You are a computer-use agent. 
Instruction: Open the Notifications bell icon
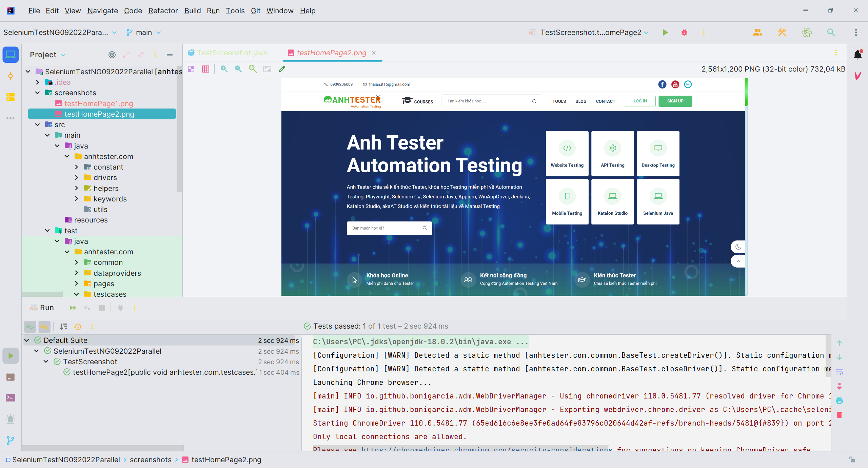tap(857, 55)
